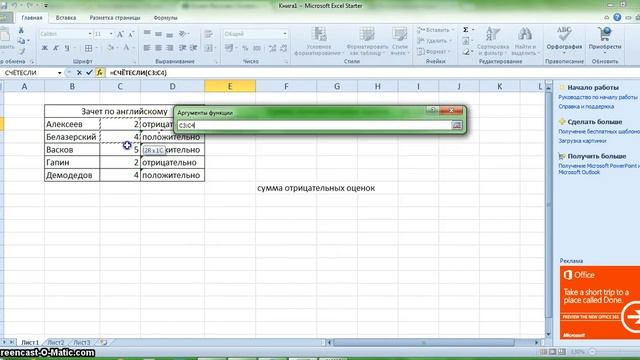This screenshot has height=360, width=640.
Task: Open Cell Styles (Стили ячеек)
Action: pyautogui.click(x=399, y=41)
